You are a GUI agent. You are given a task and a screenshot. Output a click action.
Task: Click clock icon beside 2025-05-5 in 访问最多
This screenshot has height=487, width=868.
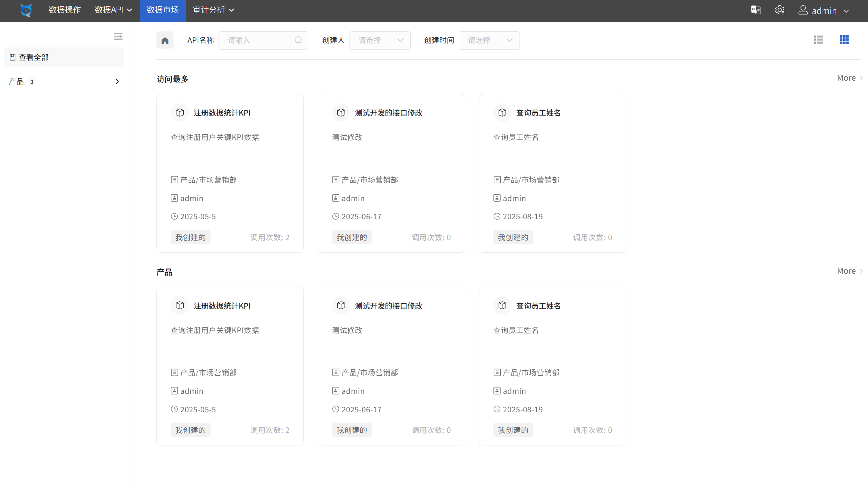pos(174,216)
